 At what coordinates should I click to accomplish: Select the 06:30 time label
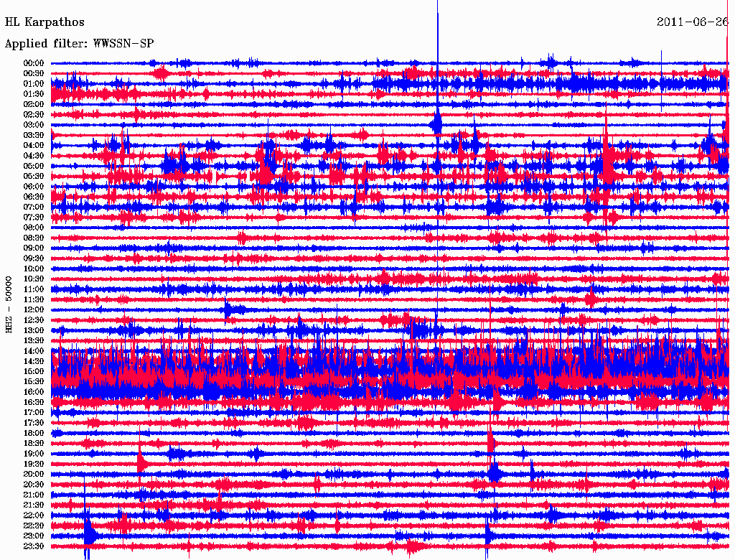34,197
